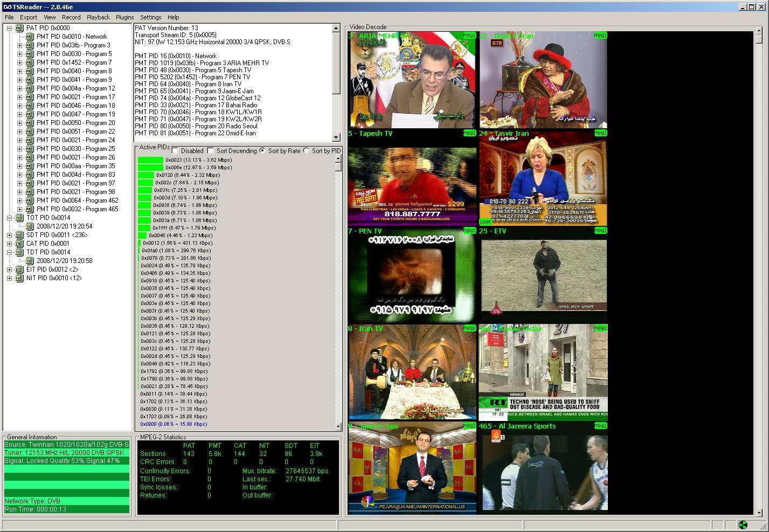Open the View menu
Image resolution: width=769 pixels, height=532 pixels.
click(x=50, y=17)
